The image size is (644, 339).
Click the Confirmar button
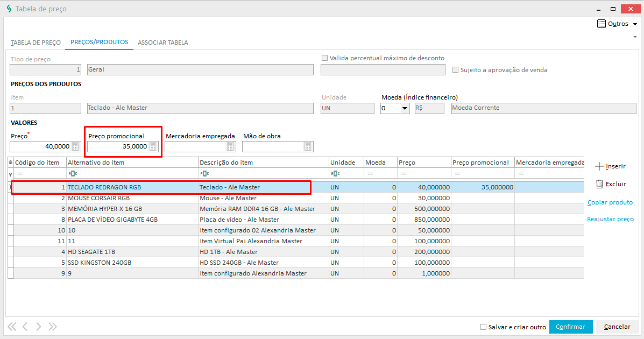click(x=570, y=327)
